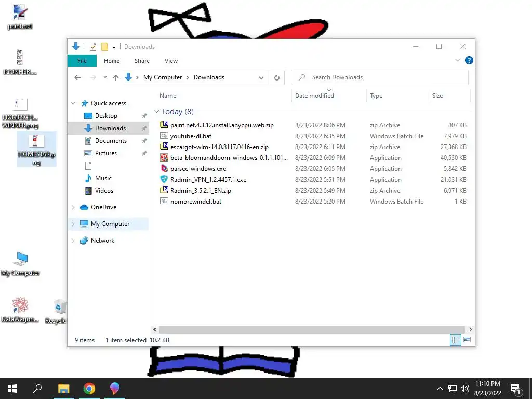This screenshot has height=399, width=532.
Task: Expand the My Computer tree node
Action: tap(73, 224)
